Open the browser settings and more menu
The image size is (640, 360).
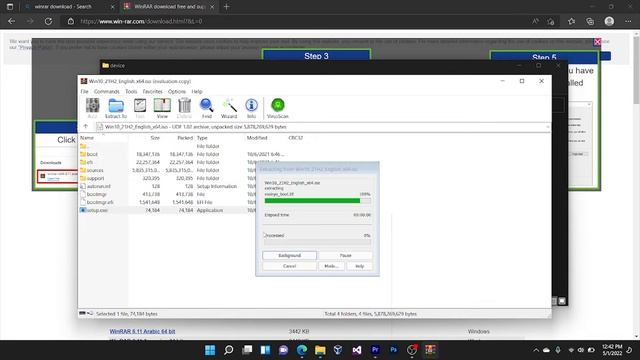628,21
